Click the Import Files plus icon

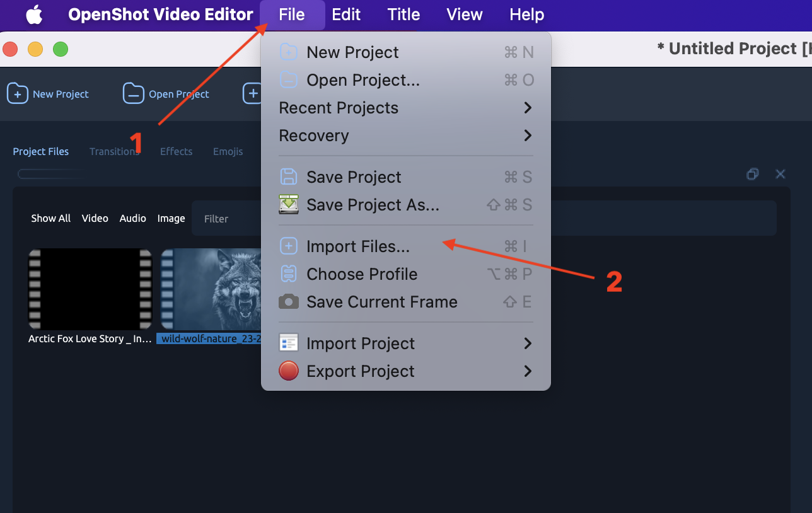point(288,246)
